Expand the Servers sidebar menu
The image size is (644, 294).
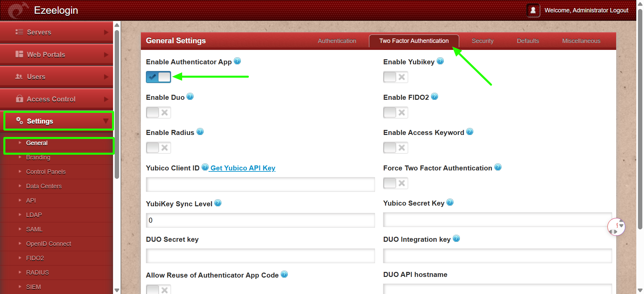click(56, 32)
